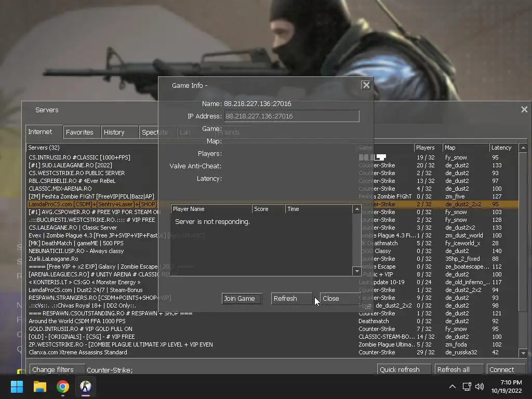Select RESPAWN.STRANGERS.RO server
This screenshot has height=399, width=532.
point(272,298)
